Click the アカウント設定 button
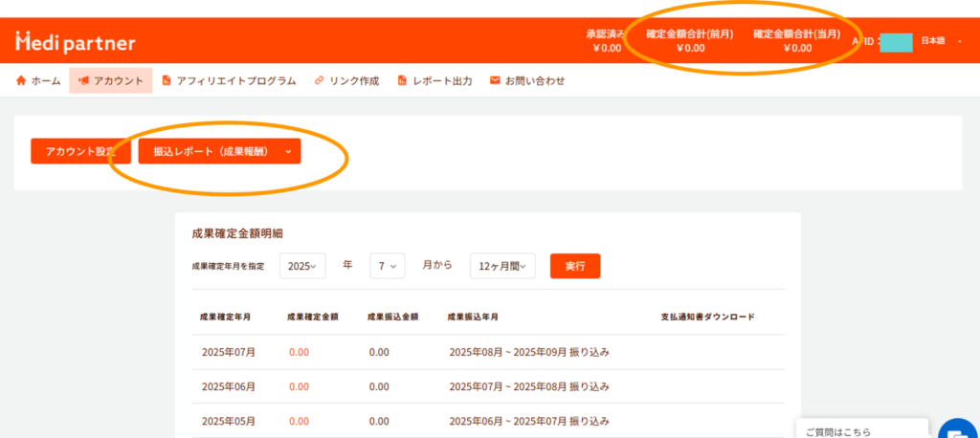Screen dimensions: 980x438 [x=80, y=151]
